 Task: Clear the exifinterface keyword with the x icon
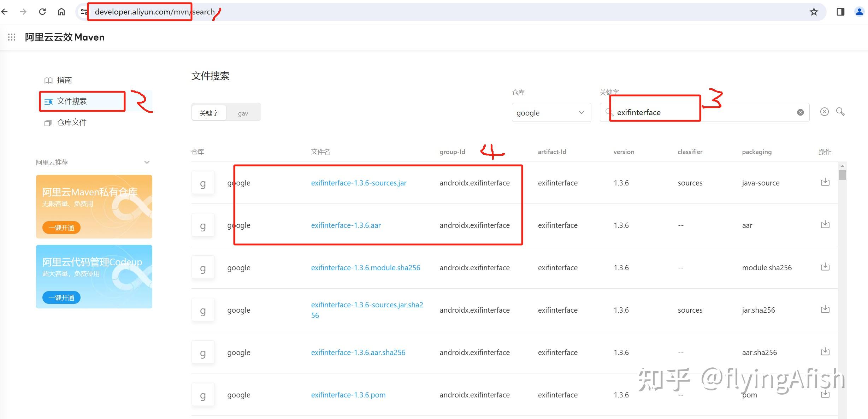pos(800,112)
